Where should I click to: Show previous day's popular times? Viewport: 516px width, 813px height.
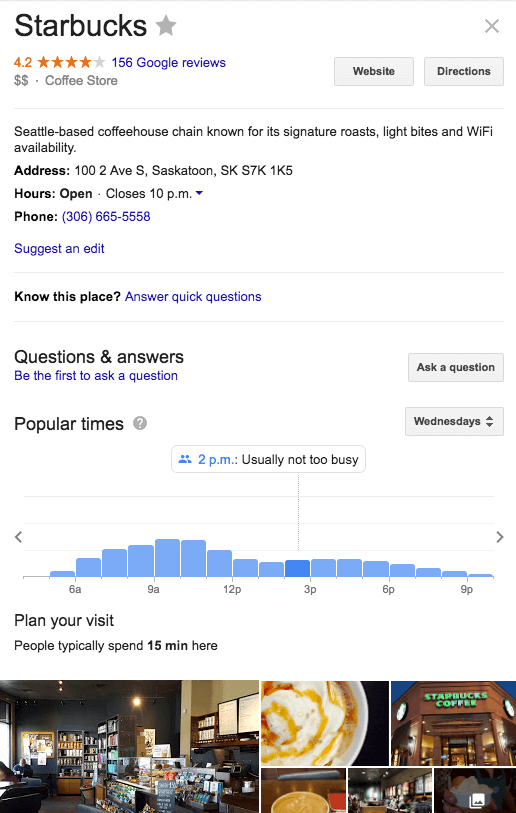[19, 537]
